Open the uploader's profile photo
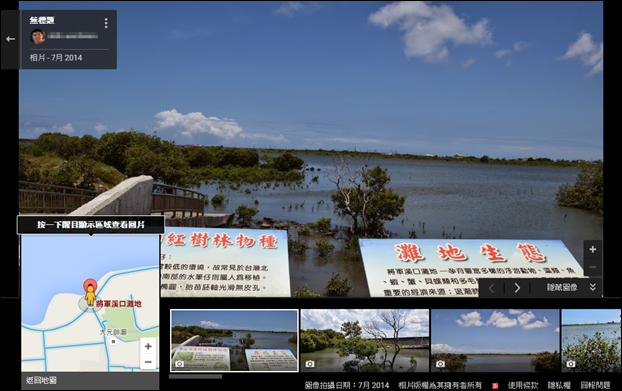 38,36
